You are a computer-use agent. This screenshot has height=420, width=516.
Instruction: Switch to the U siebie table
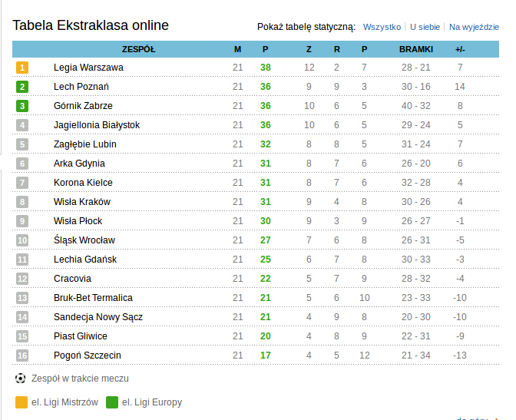(x=425, y=27)
